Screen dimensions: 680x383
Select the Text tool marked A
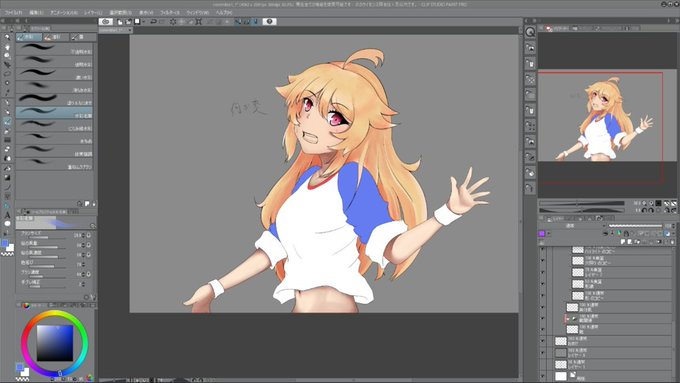coord(7,215)
